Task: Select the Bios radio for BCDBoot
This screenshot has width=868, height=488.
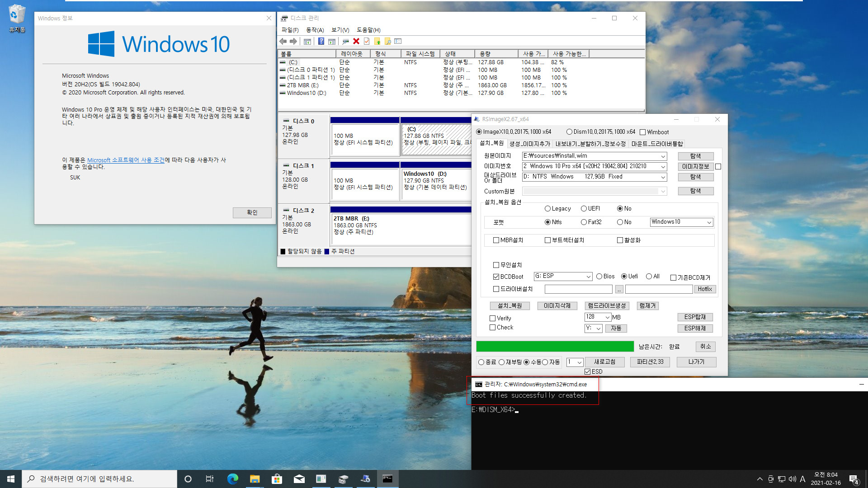Action: (599, 277)
